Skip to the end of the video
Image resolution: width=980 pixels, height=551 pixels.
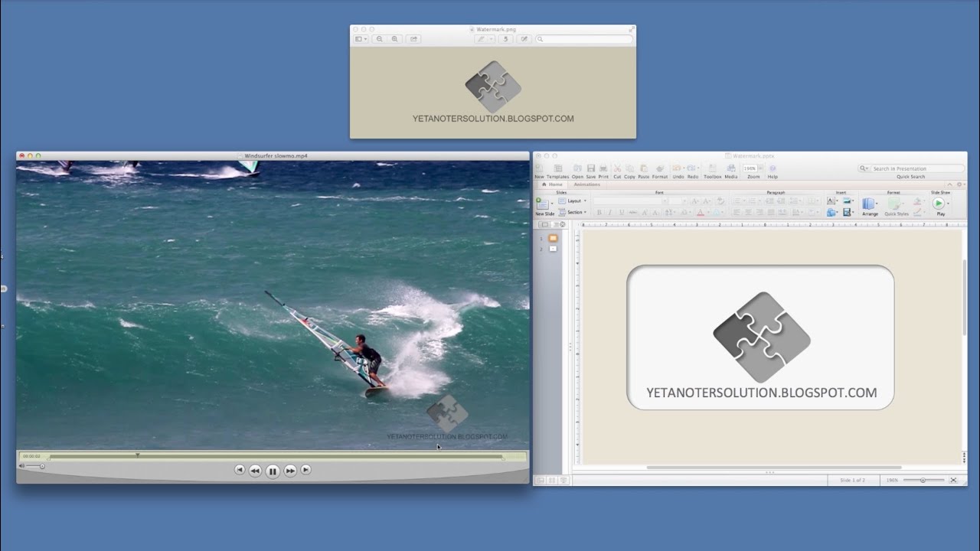tap(305, 470)
